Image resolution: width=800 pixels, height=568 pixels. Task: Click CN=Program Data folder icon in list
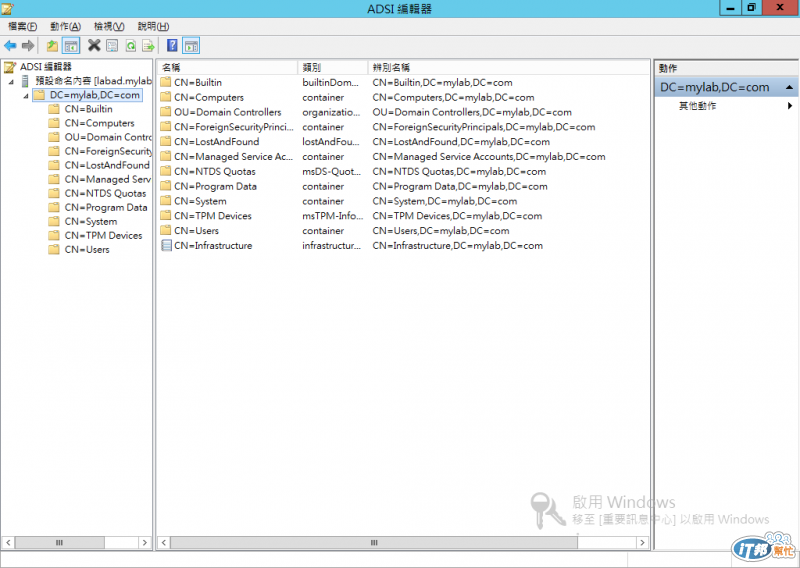pyautogui.click(x=166, y=186)
